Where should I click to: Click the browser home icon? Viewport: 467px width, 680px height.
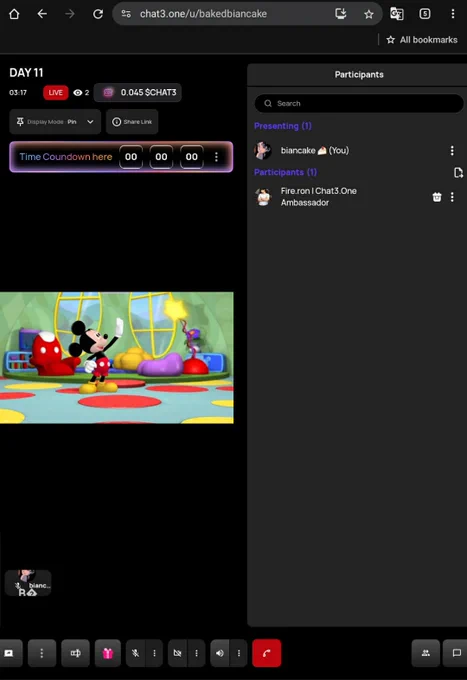[x=14, y=14]
